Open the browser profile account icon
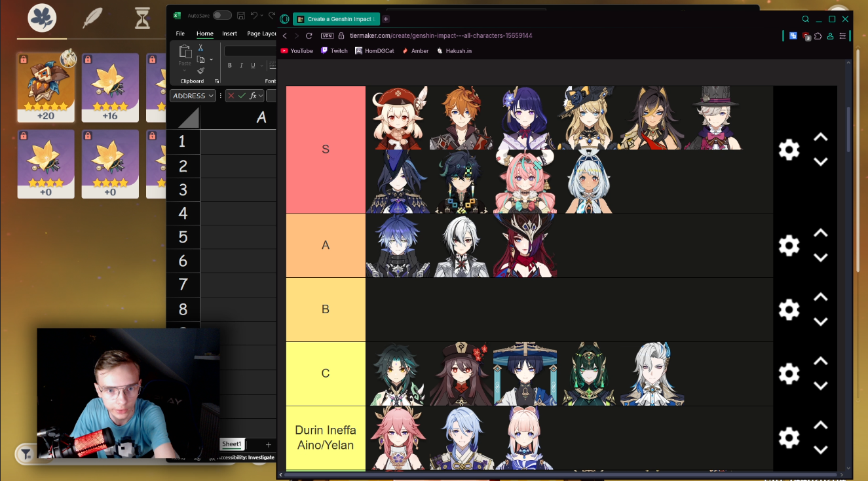Image resolution: width=868 pixels, height=481 pixels. (830, 36)
